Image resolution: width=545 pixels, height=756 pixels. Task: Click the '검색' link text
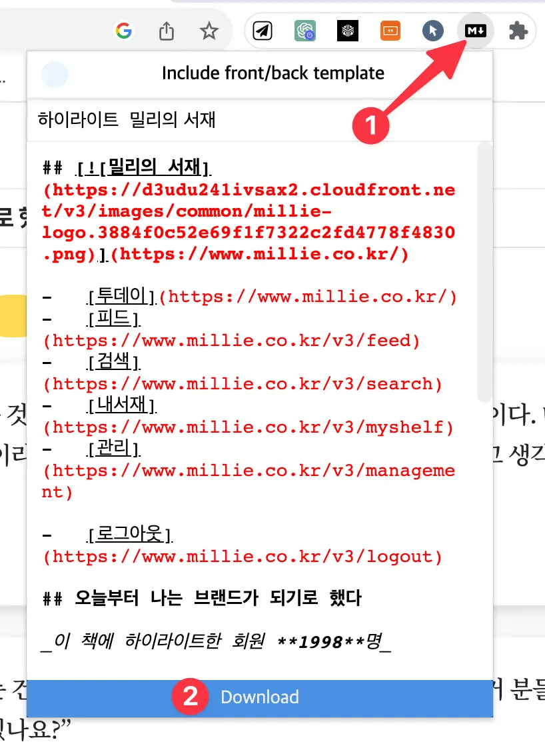[x=114, y=361]
